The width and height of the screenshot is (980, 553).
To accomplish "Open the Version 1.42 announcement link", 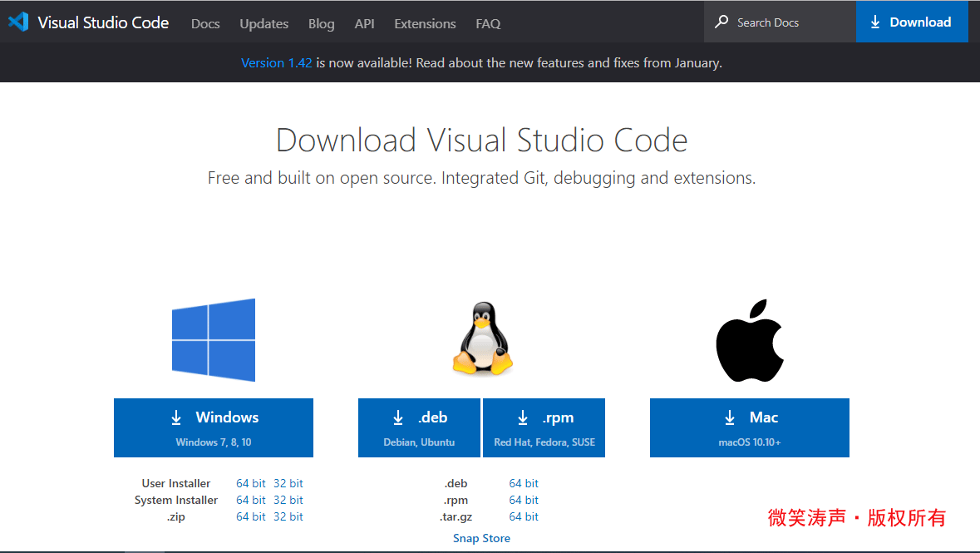I will click(x=276, y=63).
